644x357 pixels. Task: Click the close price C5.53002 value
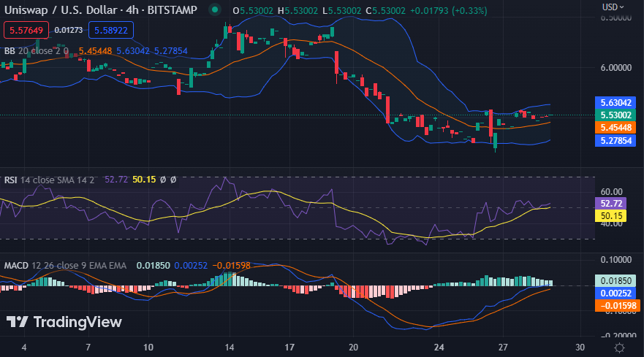(386, 11)
